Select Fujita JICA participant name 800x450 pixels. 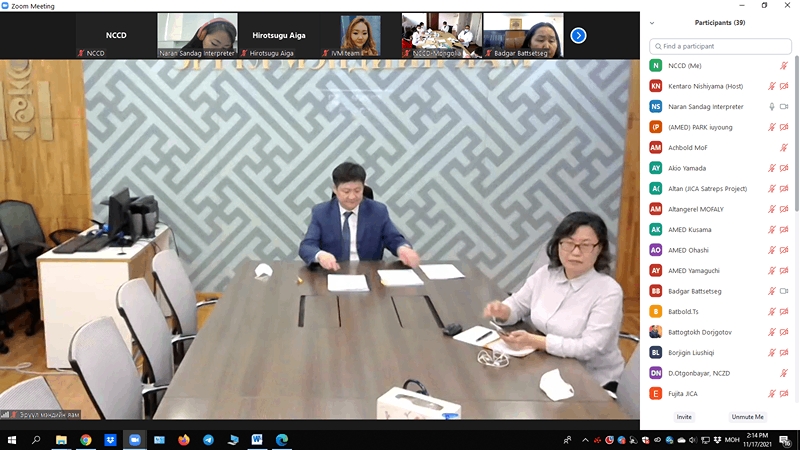(683, 394)
